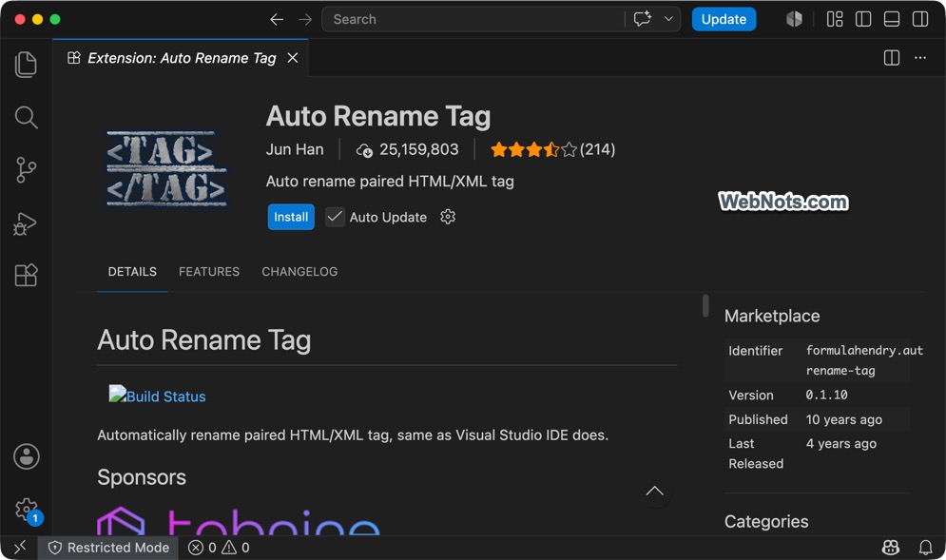This screenshot has width=946, height=560.
Task: Close the Auto Rename Tag extension tab
Action: (x=293, y=58)
